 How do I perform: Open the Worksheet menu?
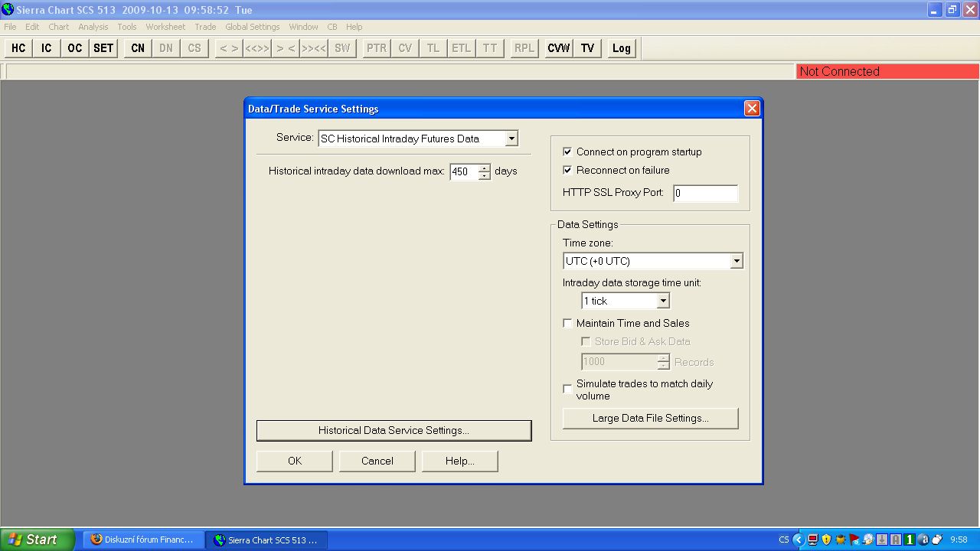[165, 27]
